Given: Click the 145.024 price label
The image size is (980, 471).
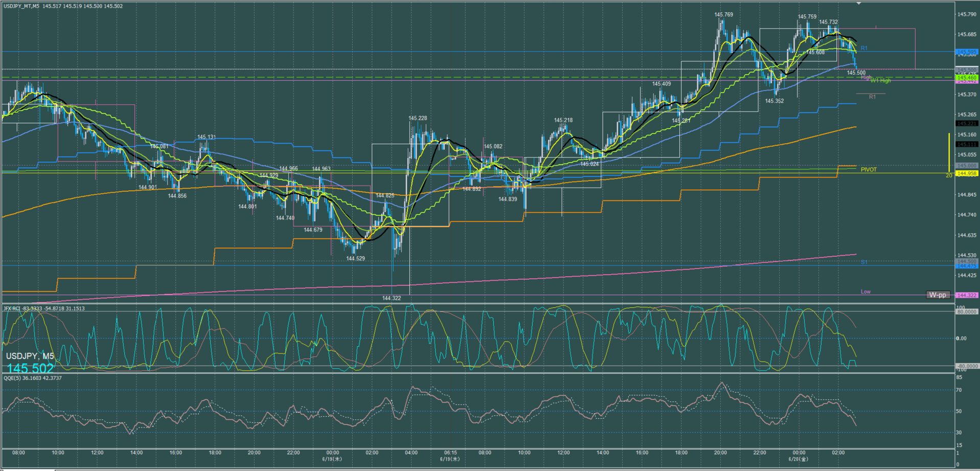Looking at the screenshot, I should (x=589, y=164).
